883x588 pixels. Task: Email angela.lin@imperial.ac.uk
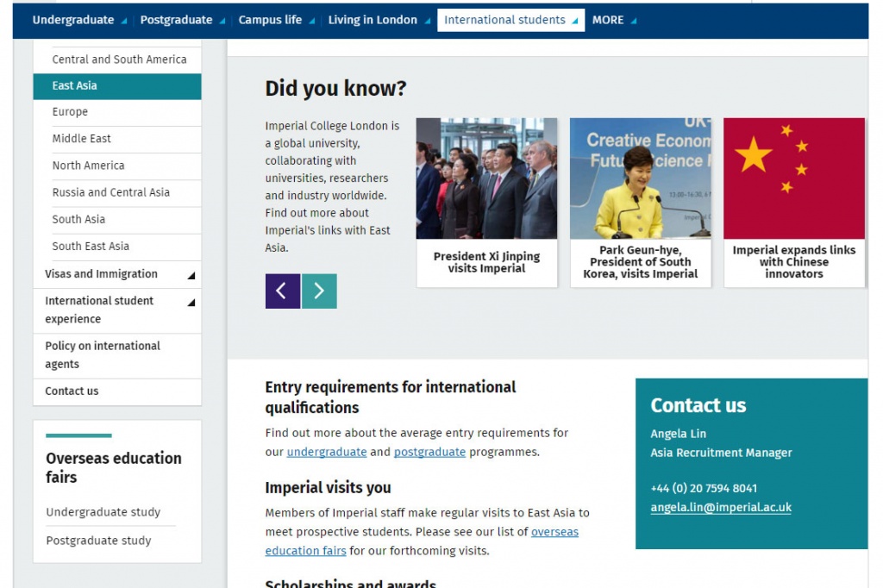721,508
